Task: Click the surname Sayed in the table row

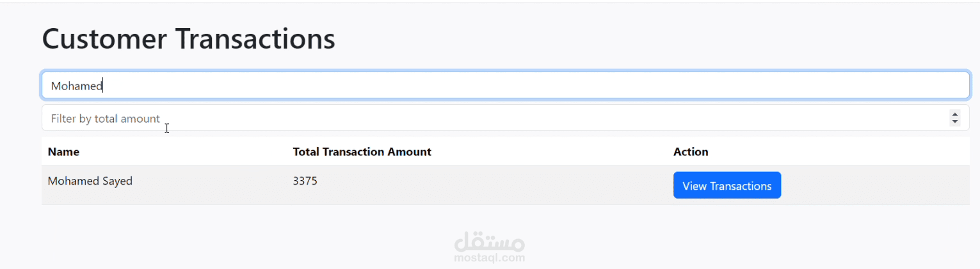Action: (x=117, y=181)
